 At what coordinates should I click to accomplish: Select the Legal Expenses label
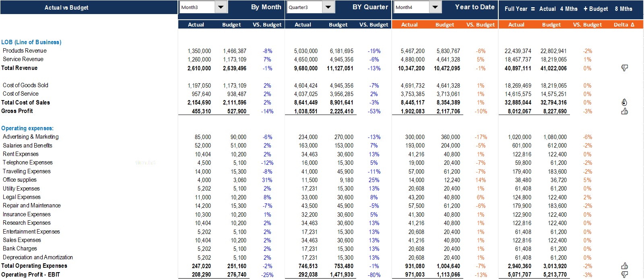pos(22,197)
